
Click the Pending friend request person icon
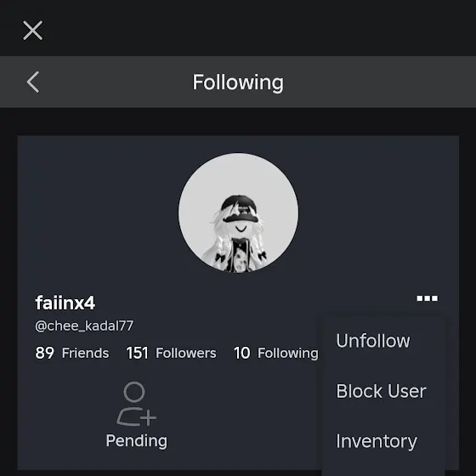(136, 404)
